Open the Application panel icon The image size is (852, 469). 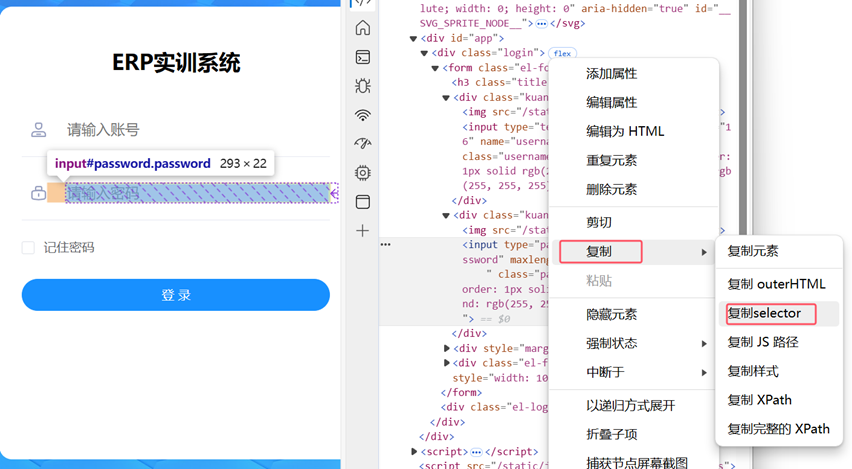(x=363, y=202)
